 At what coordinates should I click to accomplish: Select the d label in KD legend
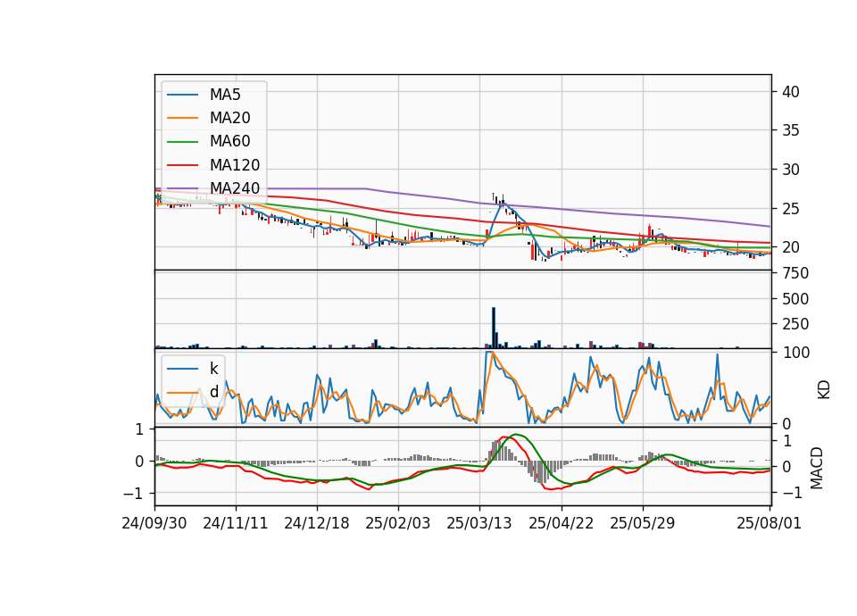point(213,392)
